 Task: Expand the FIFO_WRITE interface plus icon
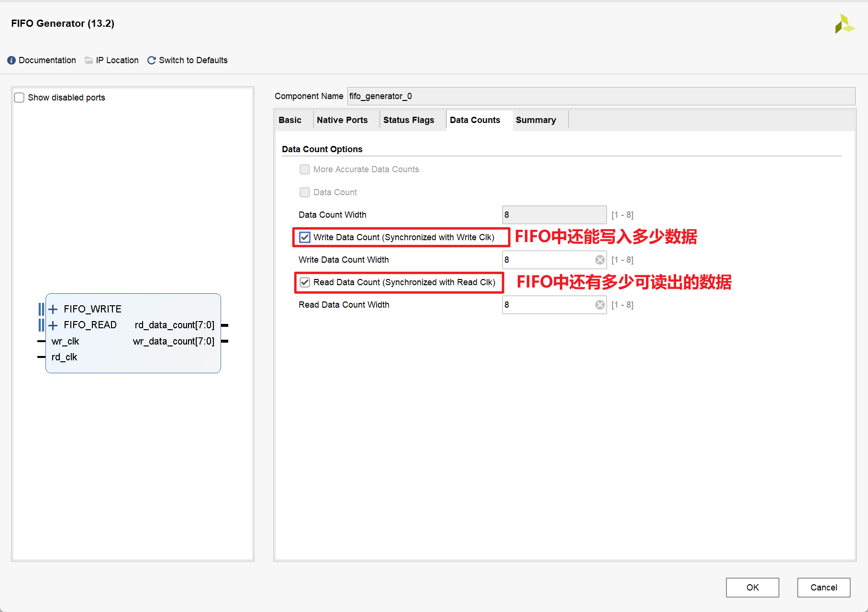(53, 309)
